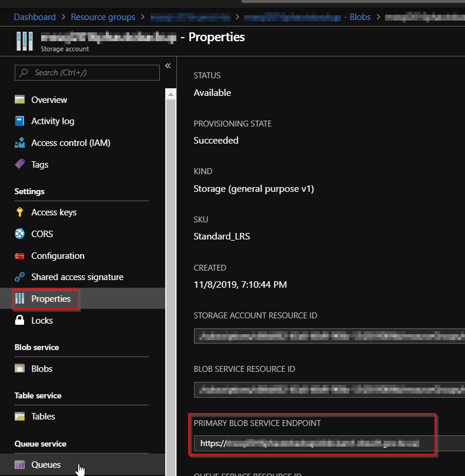Click the 'Queue service' section heading

point(41,444)
